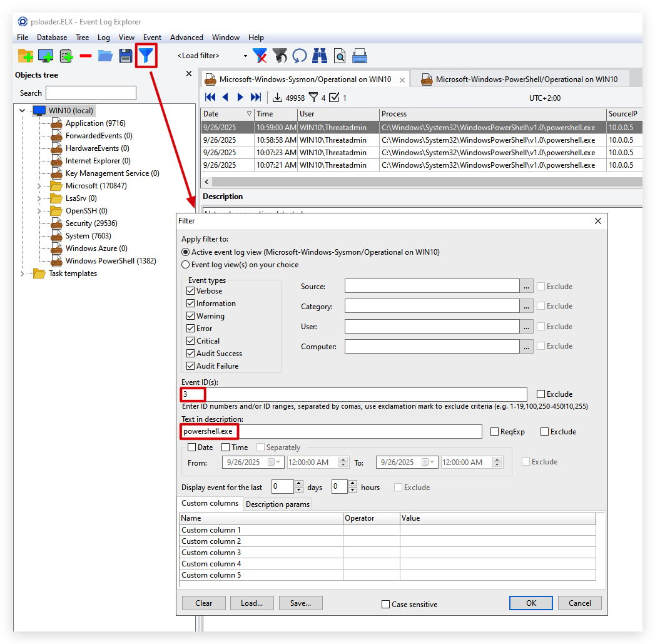Uncheck the Verbose event type
655x644 pixels.
click(x=190, y=291)
